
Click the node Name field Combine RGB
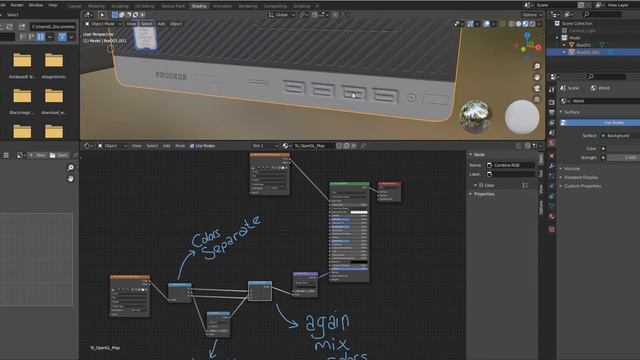coord(510,165)
